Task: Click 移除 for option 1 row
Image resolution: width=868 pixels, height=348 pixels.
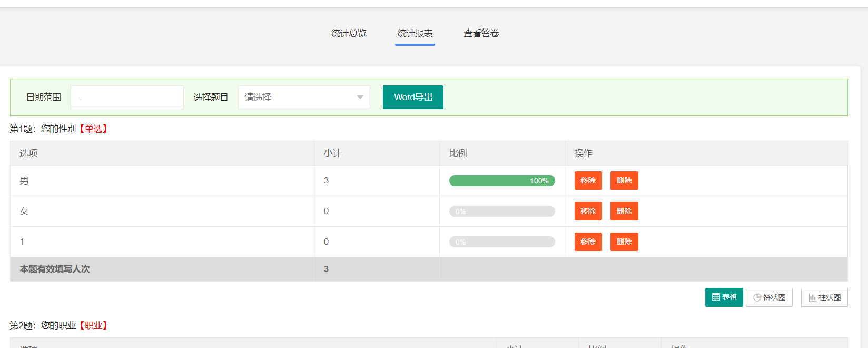Action: click(588, 241)
